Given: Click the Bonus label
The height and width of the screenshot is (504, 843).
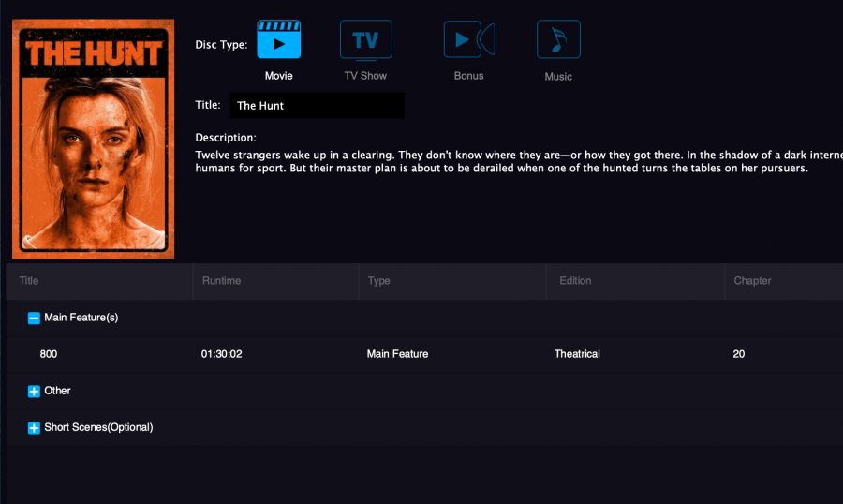Looking at the screenshot, I should pyautogui.click(x=469, y=76).
